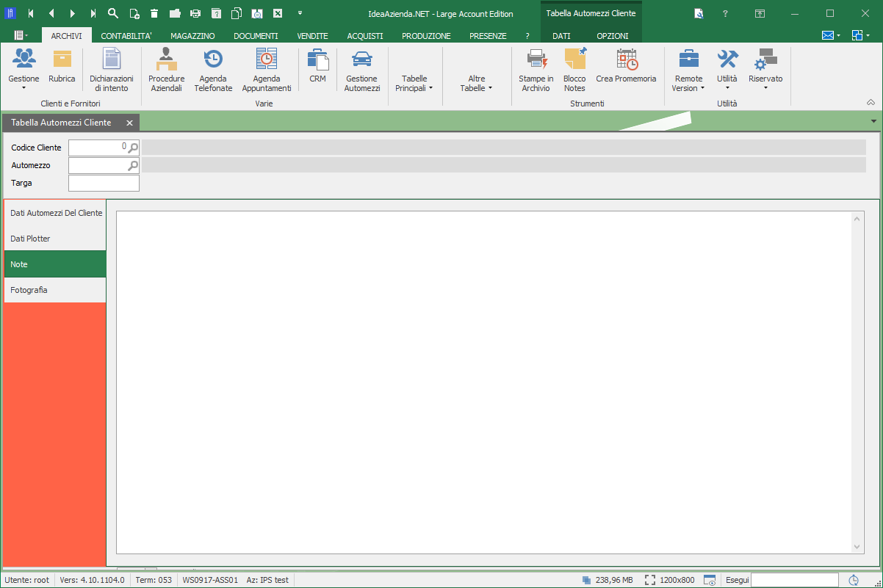Open OPZIONI contextual tab

613,35
